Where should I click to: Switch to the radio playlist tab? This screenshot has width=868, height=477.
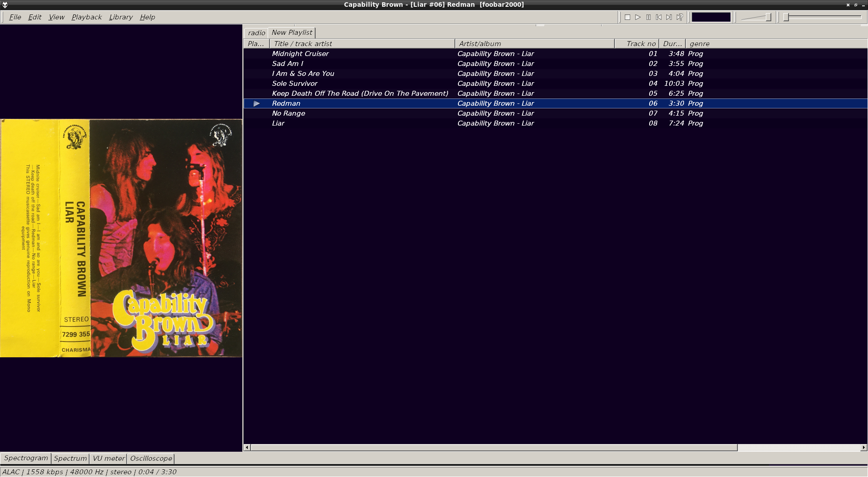click(256, 33)
